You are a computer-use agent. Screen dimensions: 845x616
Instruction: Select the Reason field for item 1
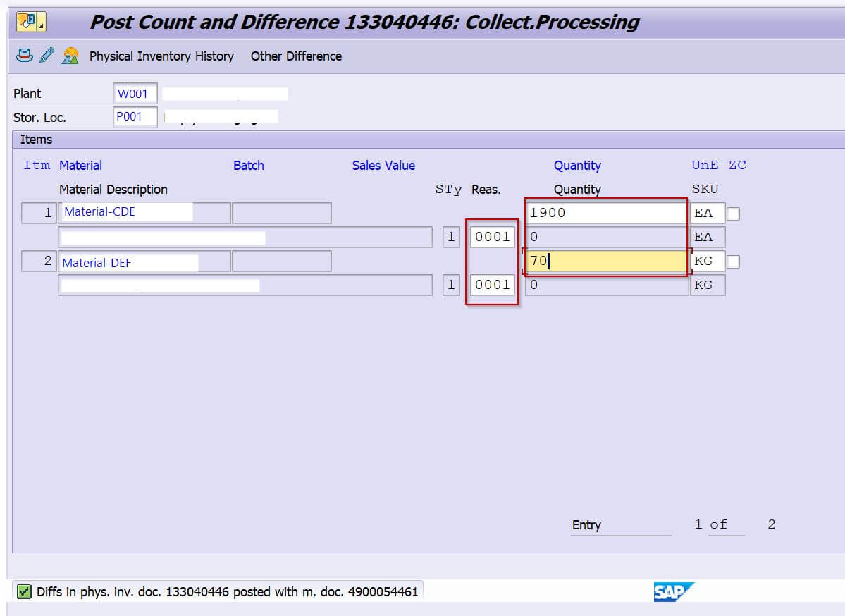tap(492, 238)
